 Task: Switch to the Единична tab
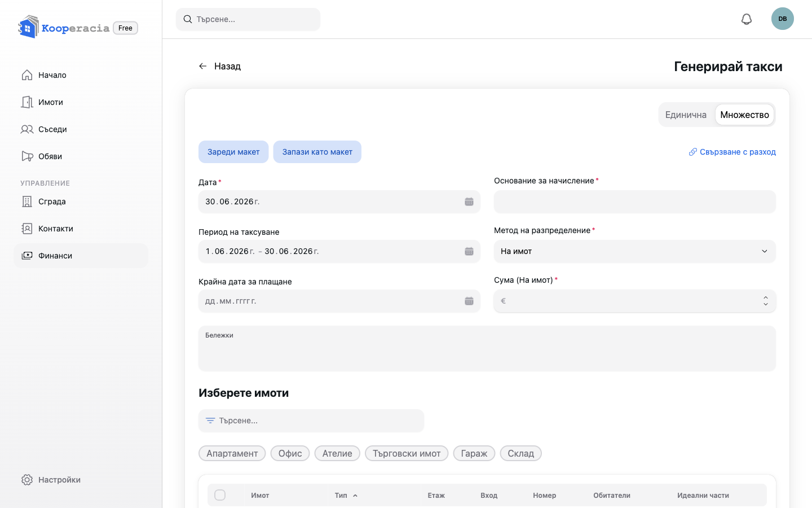pyautogui.click(x=686, y=115)
